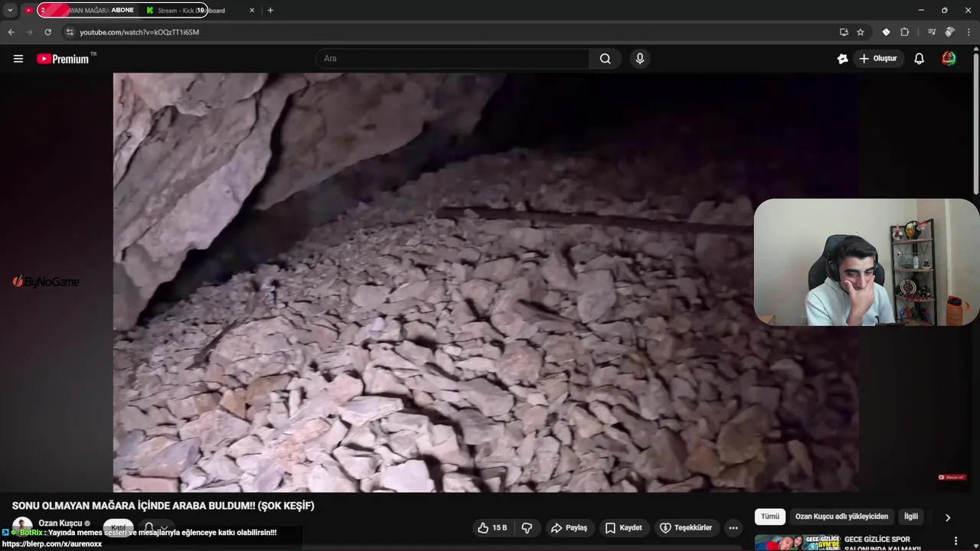Dislike the video with thumbs-down
The width and height of the screenshot is (980, 551).
(x=527, y=528)
